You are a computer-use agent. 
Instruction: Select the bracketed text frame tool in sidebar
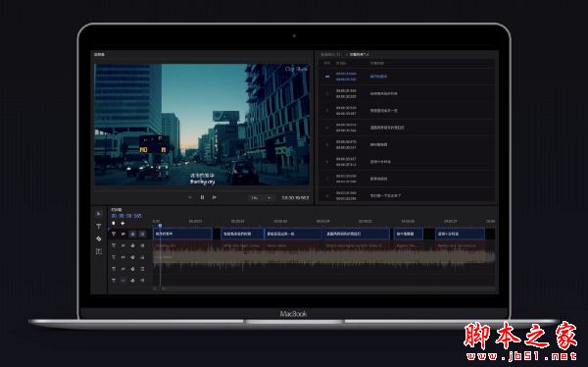99,251
